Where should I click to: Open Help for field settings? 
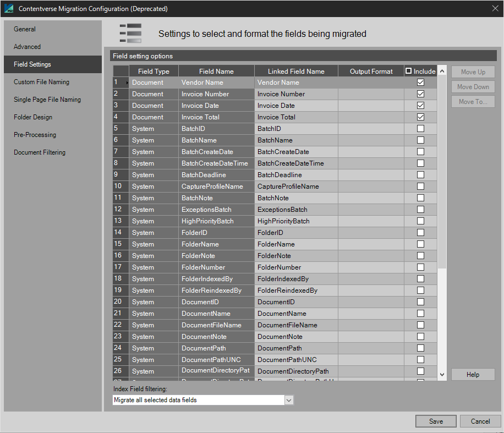pyautogui.click(x=473, y=375)
